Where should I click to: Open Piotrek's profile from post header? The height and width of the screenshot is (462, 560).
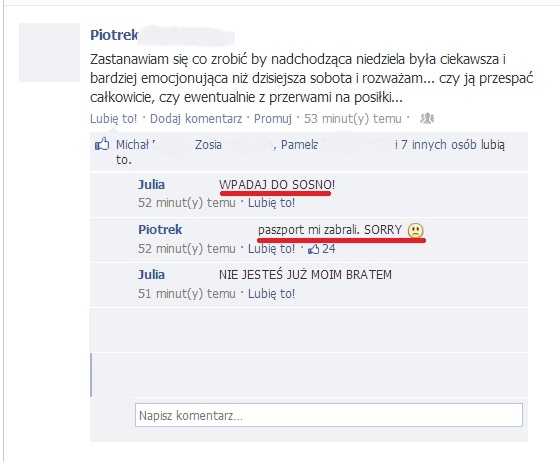114,35
